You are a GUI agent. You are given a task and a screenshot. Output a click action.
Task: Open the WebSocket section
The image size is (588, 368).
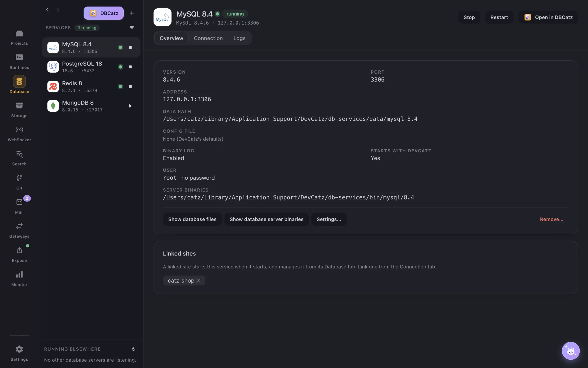click(x=19, y=134)
